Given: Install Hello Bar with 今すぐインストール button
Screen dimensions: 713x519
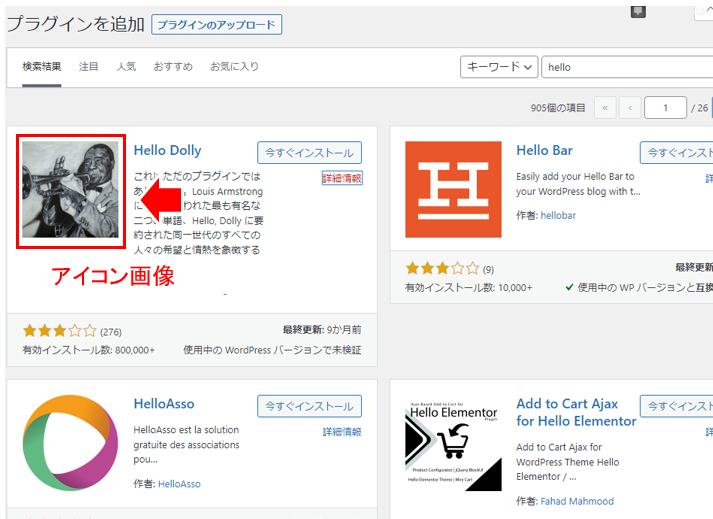Looking at the screenshot, I should click(677, 153).
